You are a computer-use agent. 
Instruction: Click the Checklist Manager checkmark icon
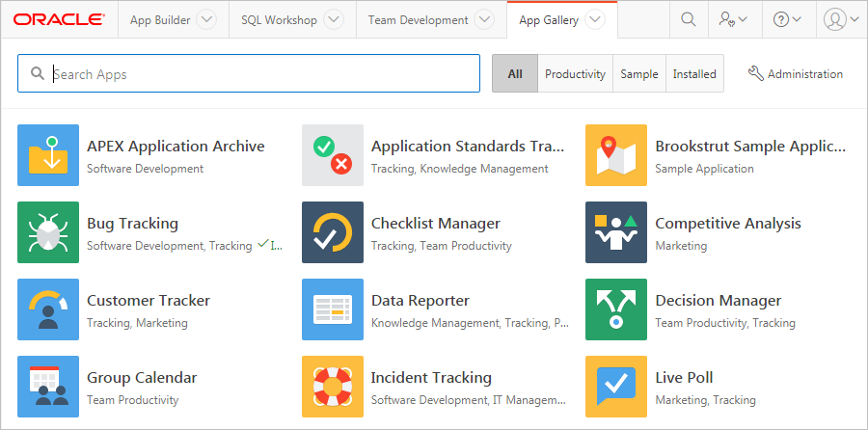(x=333, y=232)
